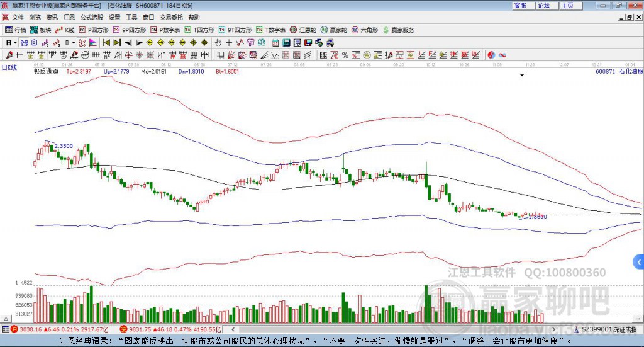Click the percent sign tool icon

345,55
